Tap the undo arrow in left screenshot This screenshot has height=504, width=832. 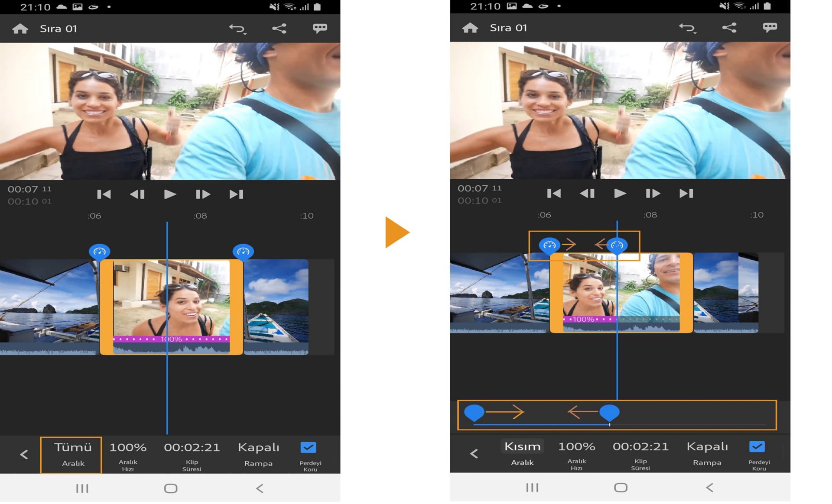(237, 29)
